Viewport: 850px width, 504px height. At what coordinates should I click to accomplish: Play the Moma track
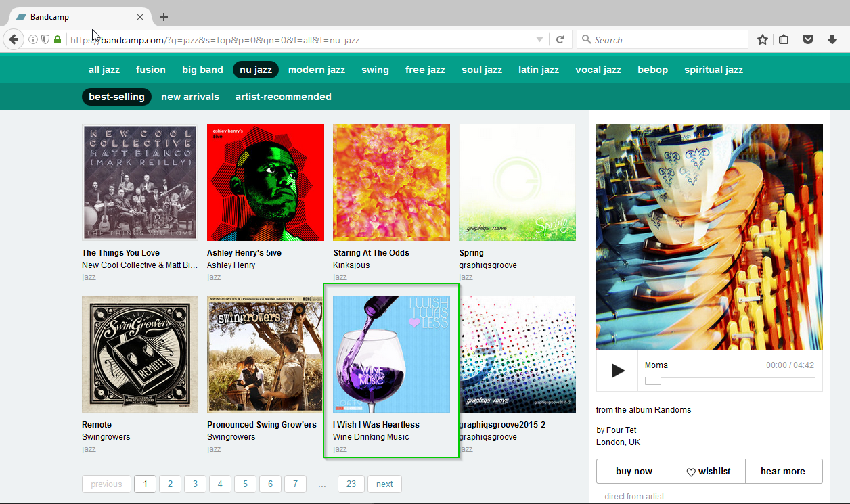(x=617, y=370)
